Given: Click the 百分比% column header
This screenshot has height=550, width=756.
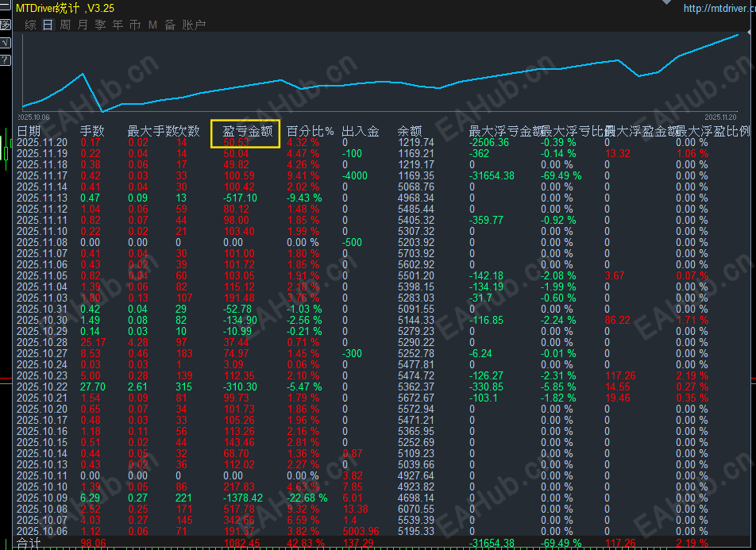Looking at the screenshot, I should (x=310, y=131).
